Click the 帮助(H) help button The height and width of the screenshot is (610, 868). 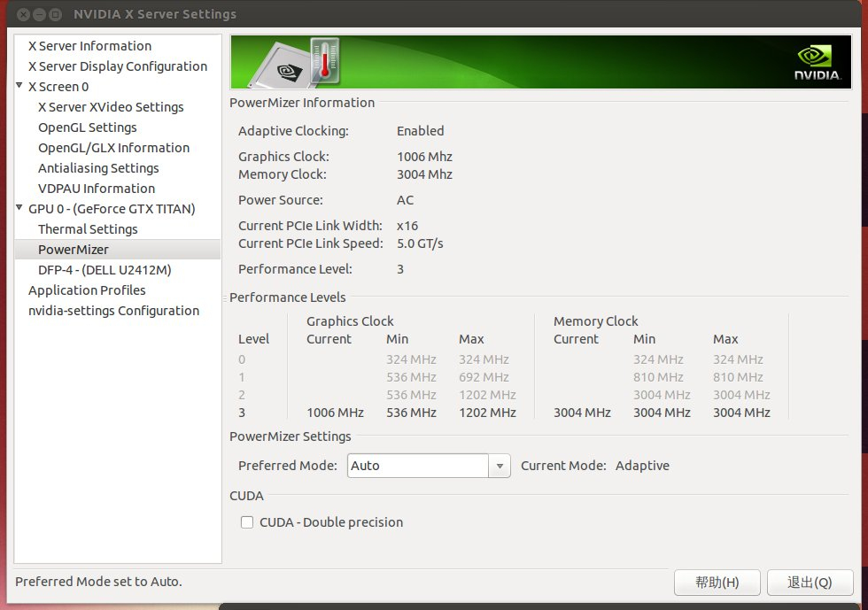(717, 583)
